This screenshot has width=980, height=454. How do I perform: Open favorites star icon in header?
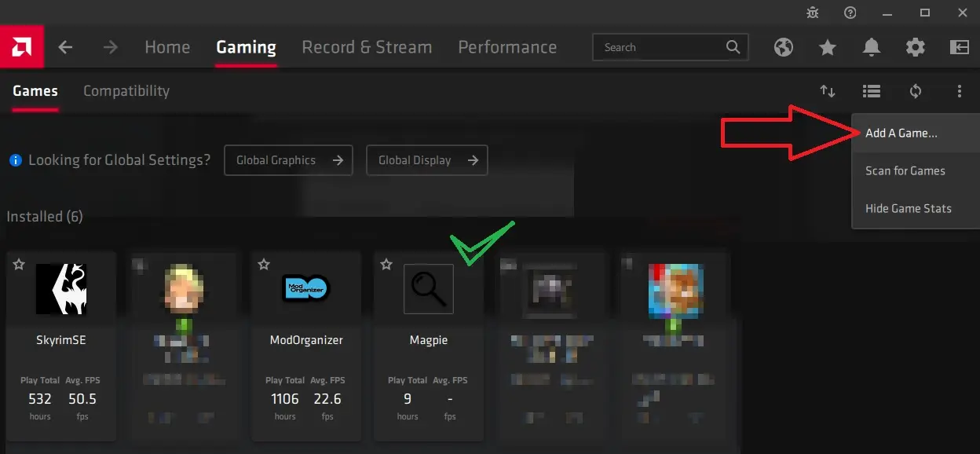tap(827, 47)
